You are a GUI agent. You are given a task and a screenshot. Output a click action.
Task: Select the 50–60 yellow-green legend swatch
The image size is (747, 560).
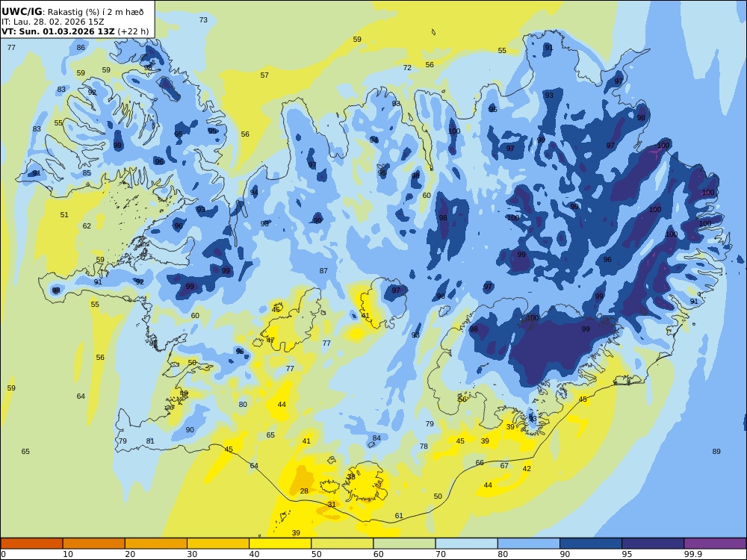click(x=342, y=544)
